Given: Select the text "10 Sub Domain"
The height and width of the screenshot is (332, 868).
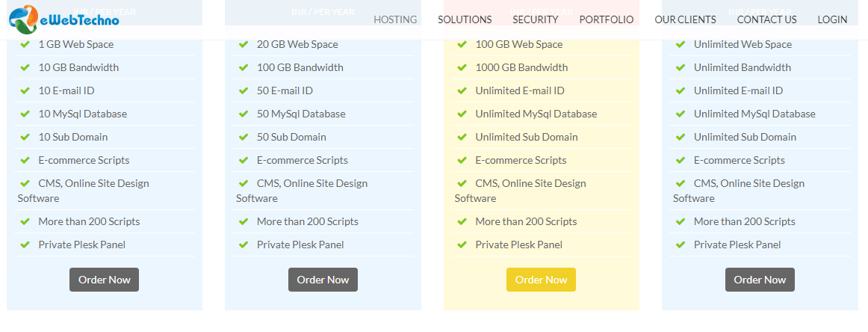Looking at the screenshot, I should [x=73, y=137].
